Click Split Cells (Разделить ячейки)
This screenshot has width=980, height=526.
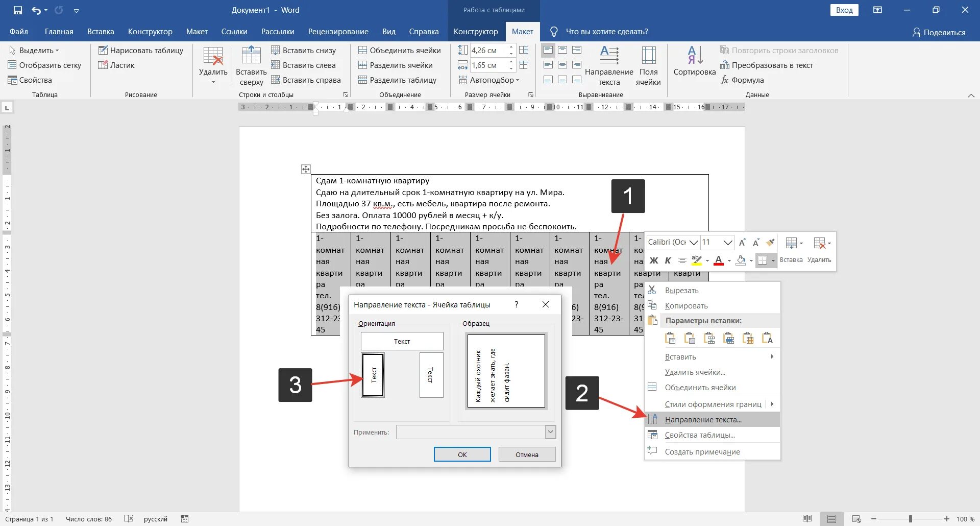point(395,65)
